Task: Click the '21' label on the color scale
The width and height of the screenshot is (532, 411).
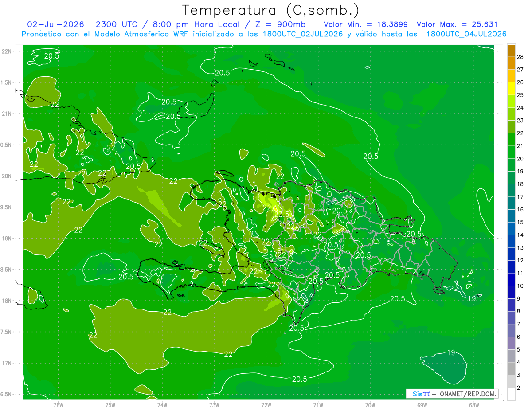Action: click(x=520, y=146)
